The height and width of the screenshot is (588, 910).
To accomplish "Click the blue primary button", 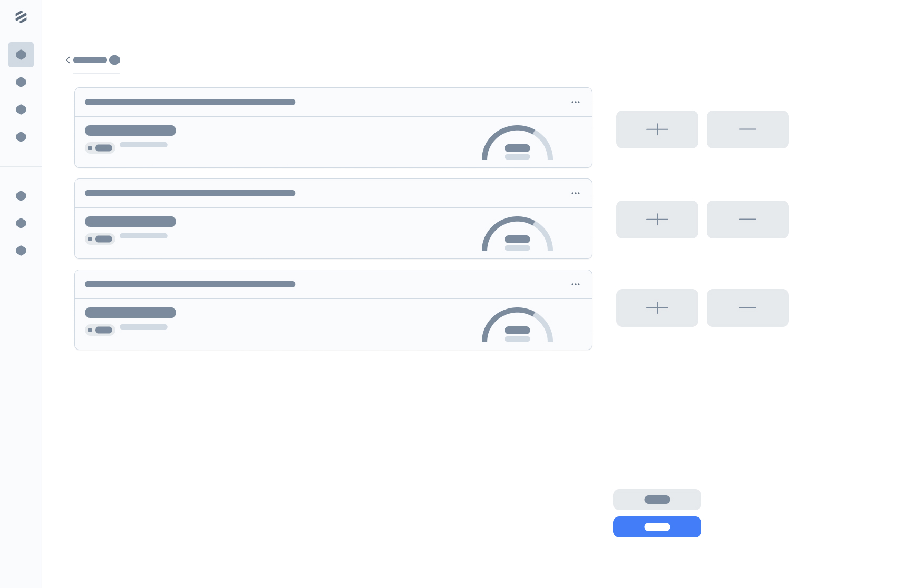I will pos(657,527).
